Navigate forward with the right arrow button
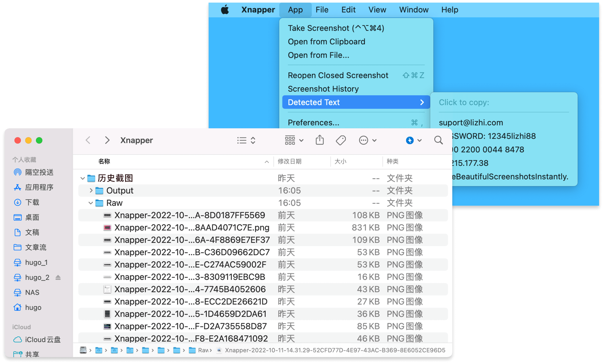This screenshot has width=604, height=364. point(107,140)
